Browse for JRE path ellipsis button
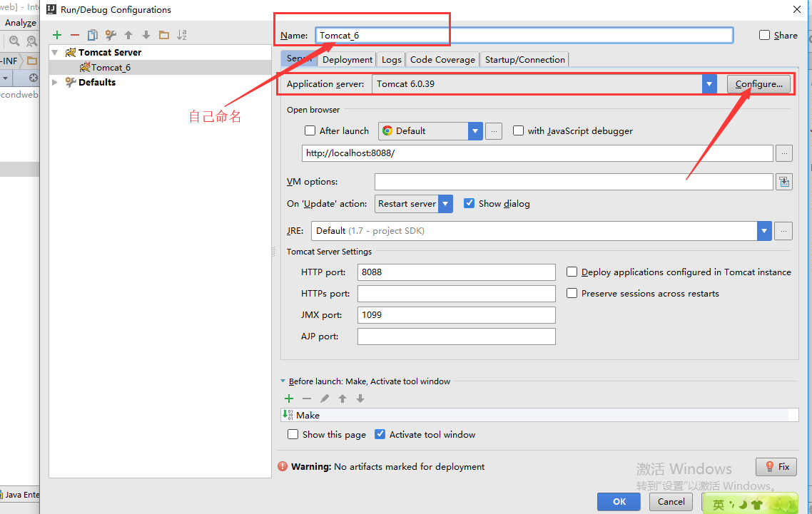 (783, 231)
